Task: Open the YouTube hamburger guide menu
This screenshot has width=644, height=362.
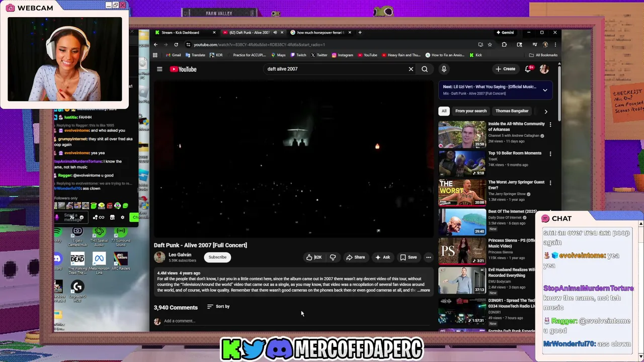Action: point(159,69)
